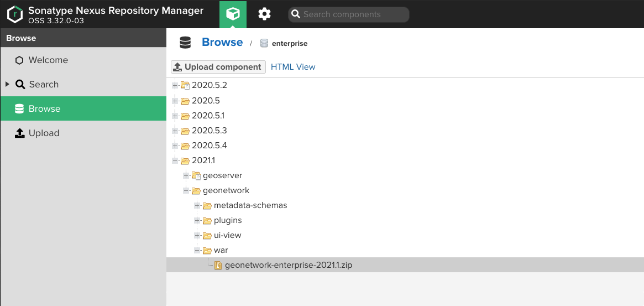Select geonetwork-enterprise-2021.1.zip file name
The height and width of the screenshot is (306, 644).
click(x=289, y=265)
